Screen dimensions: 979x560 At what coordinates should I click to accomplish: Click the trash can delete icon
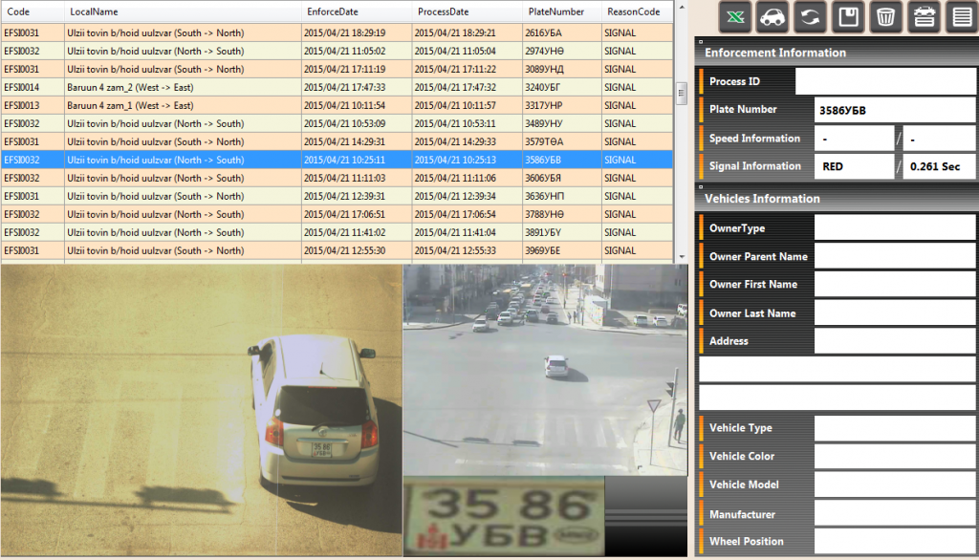(x=885, y=17)
